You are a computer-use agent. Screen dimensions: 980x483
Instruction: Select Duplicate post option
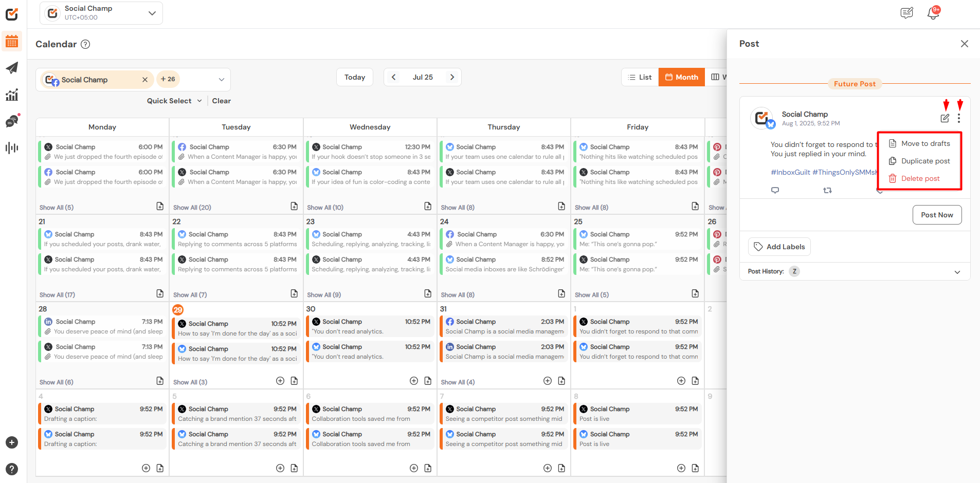tap(919, 161)
